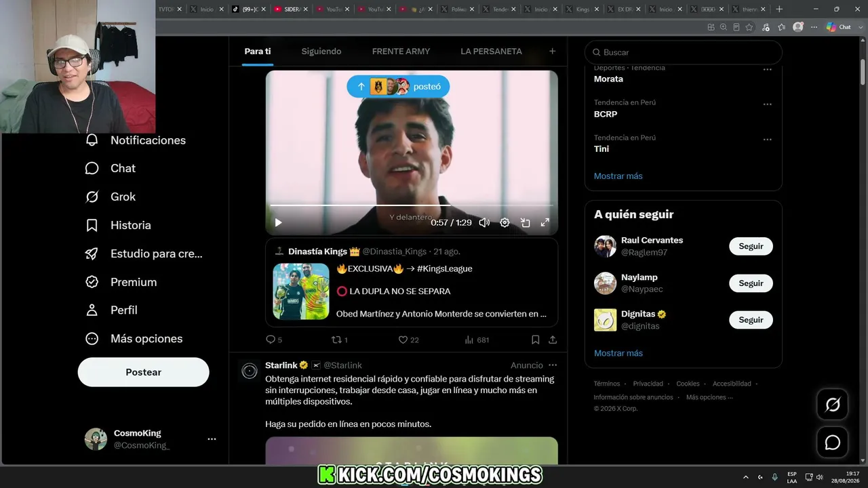Seek within the video progress bar

[411, 205]
